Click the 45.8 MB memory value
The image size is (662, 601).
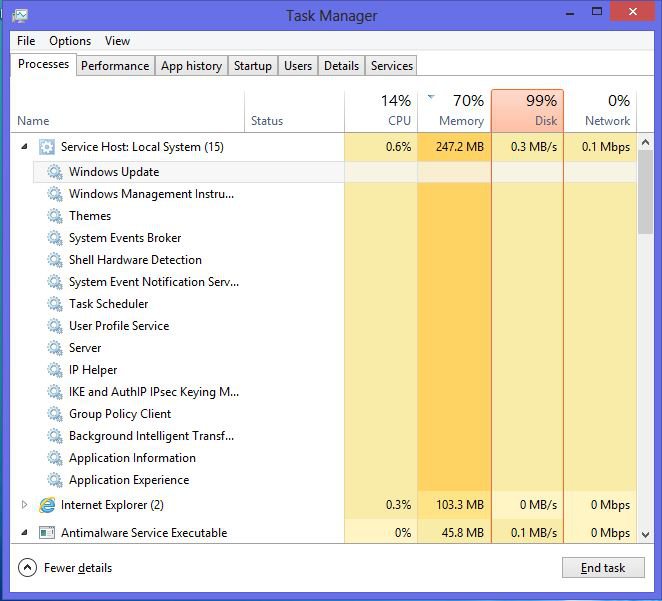coord(463,533)
